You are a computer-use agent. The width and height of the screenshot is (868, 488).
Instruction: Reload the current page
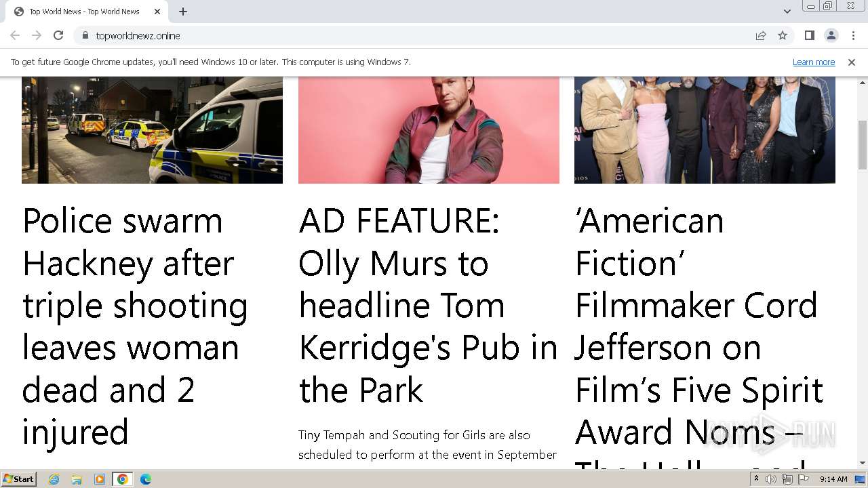(x=58, y=35)
